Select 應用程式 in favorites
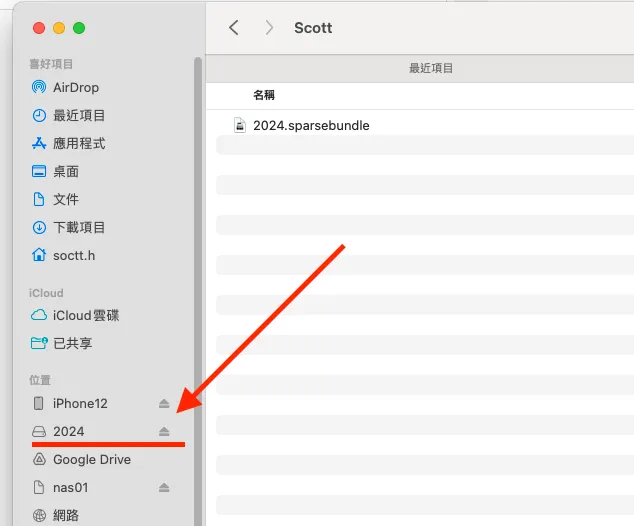The height and width of the screenshot is (526, 634). (x=79, y=144)
